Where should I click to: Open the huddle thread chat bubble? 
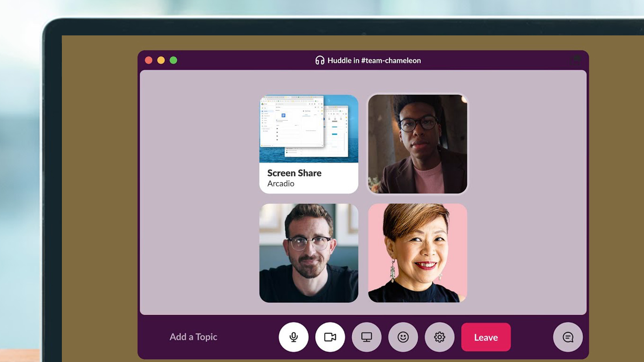(x=568, y=337)
